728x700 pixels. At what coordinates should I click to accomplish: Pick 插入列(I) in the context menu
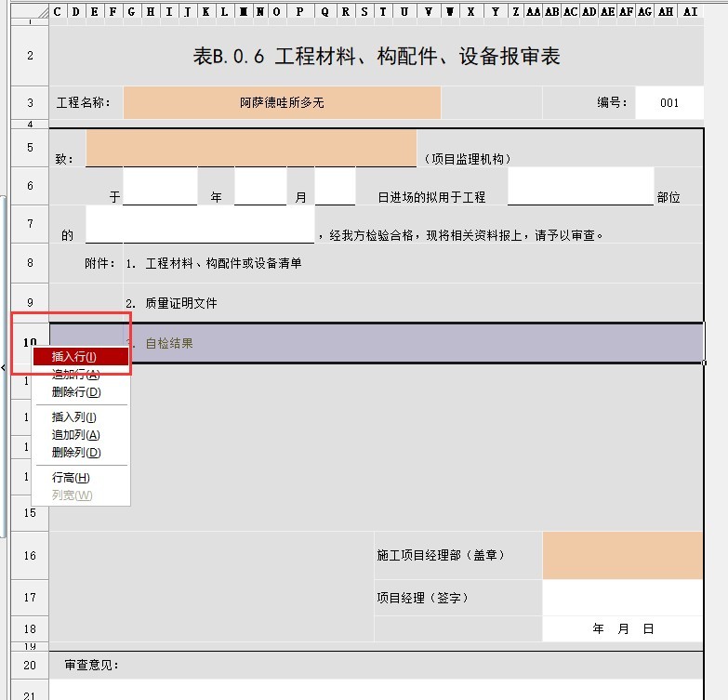(x=74, y=417)
